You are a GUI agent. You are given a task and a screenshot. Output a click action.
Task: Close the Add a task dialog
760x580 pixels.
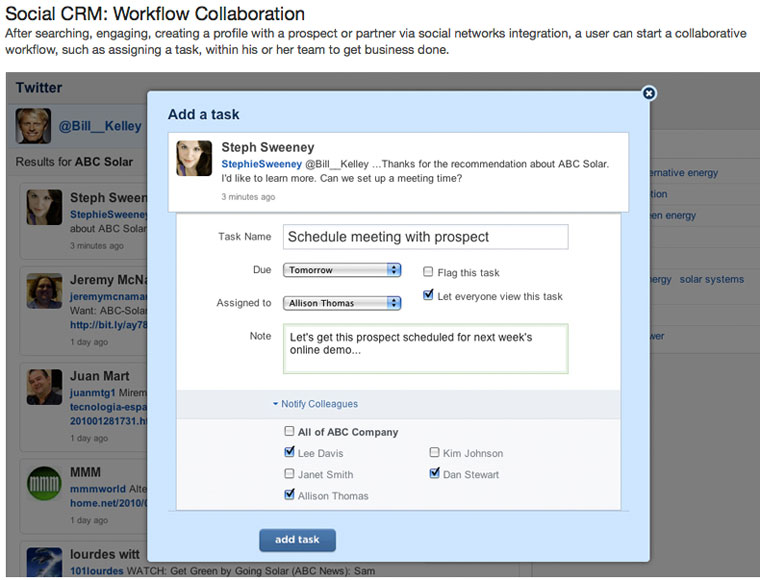(x=649, y=93)
